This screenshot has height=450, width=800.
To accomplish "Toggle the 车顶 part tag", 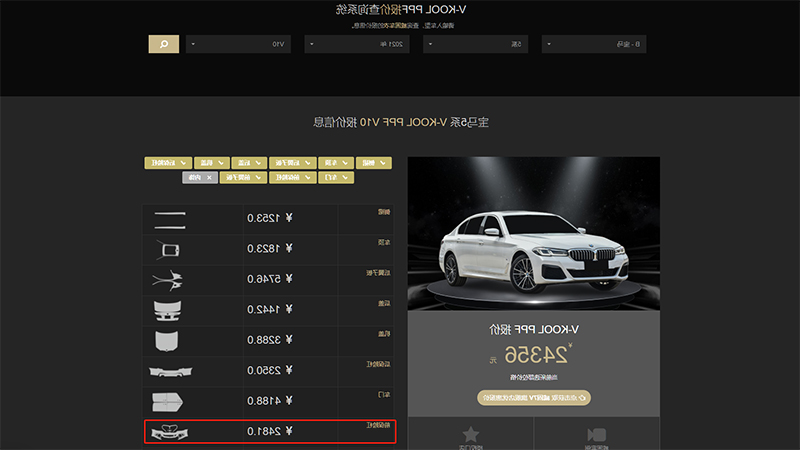I will 336,163.
